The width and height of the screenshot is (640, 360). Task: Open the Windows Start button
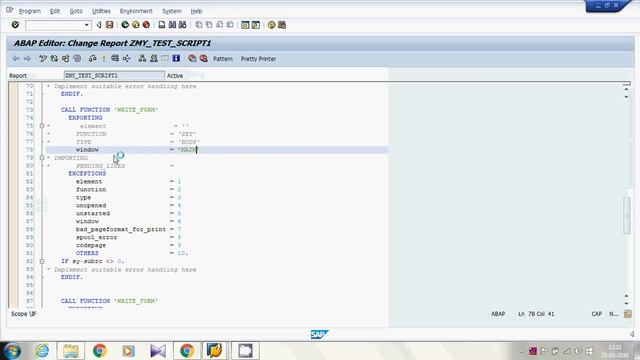pyautogui.click(x=12, y=351)
